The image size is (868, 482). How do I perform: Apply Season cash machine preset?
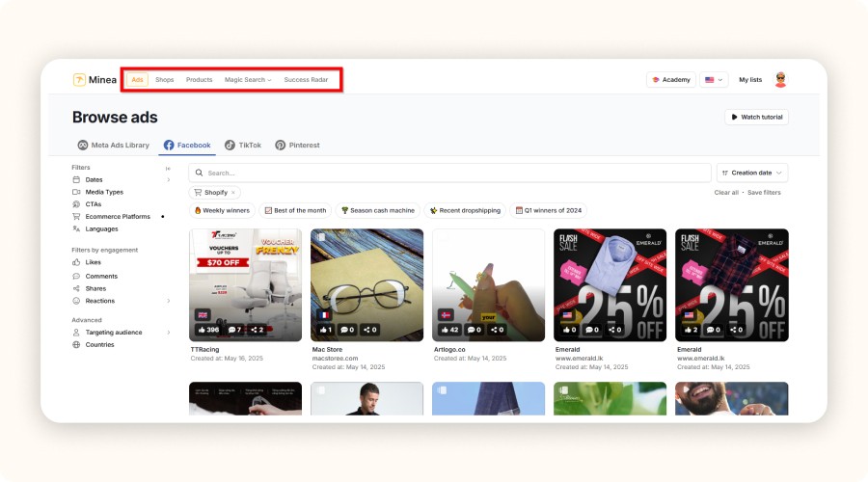point(377,210)
